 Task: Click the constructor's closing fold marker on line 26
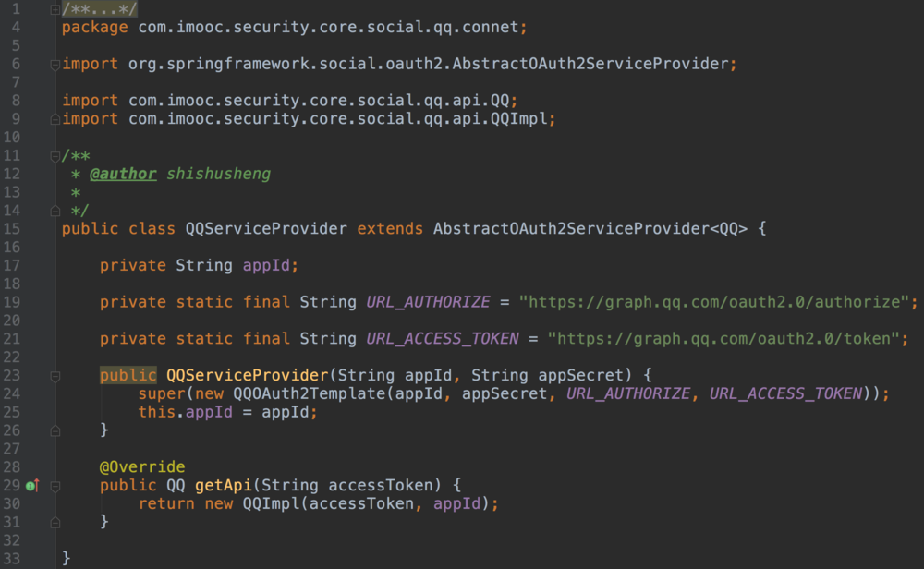[55, 430]
